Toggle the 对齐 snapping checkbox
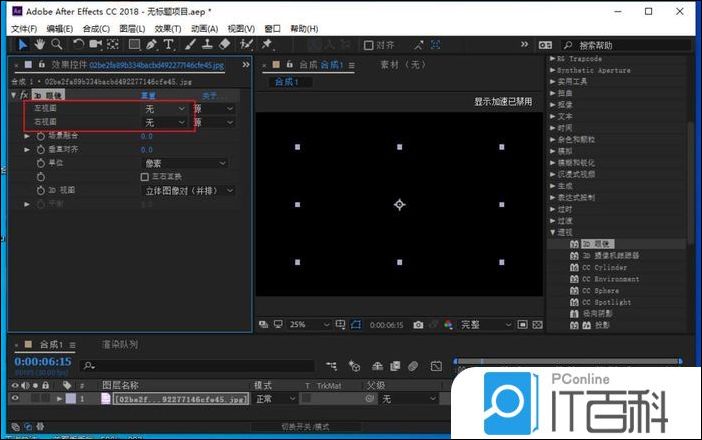 pyautogui.click(x=368, y=45)
